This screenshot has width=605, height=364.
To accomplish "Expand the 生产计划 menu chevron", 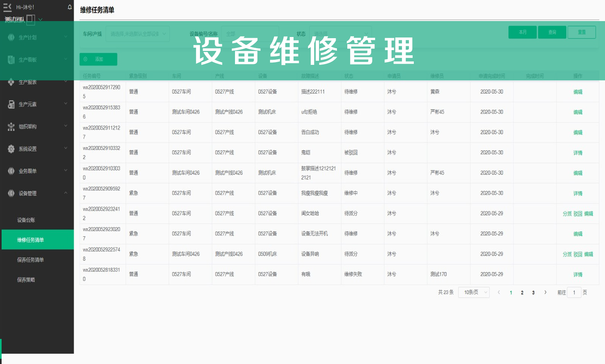I will [66, 37].
